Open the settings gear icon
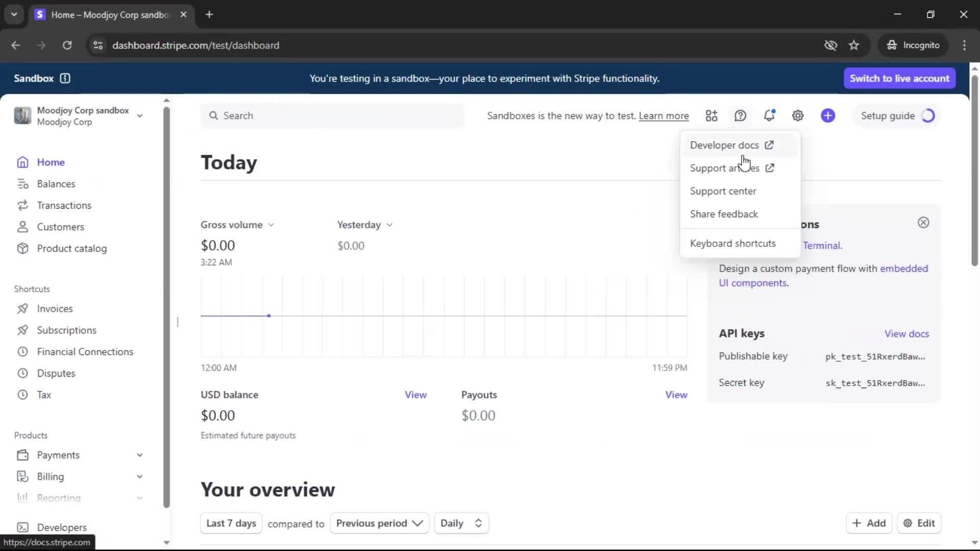The height and width of the screenshot is (551, 980). (798, 116)
